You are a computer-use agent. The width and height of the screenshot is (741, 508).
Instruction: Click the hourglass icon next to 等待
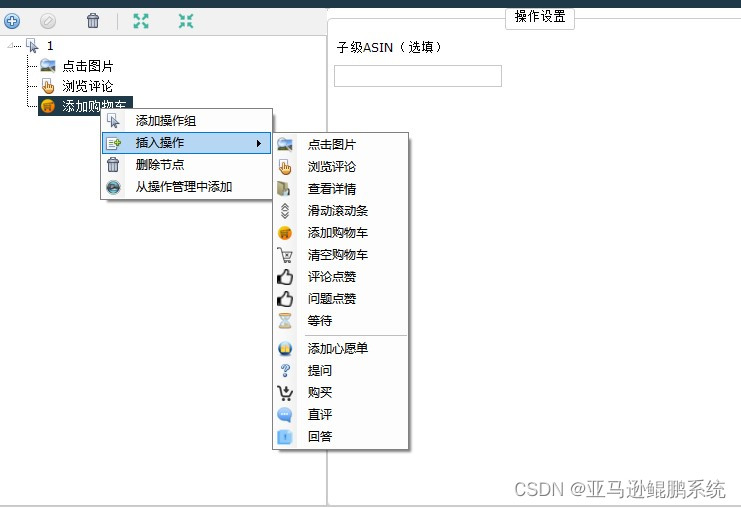(x=285, y=321)
